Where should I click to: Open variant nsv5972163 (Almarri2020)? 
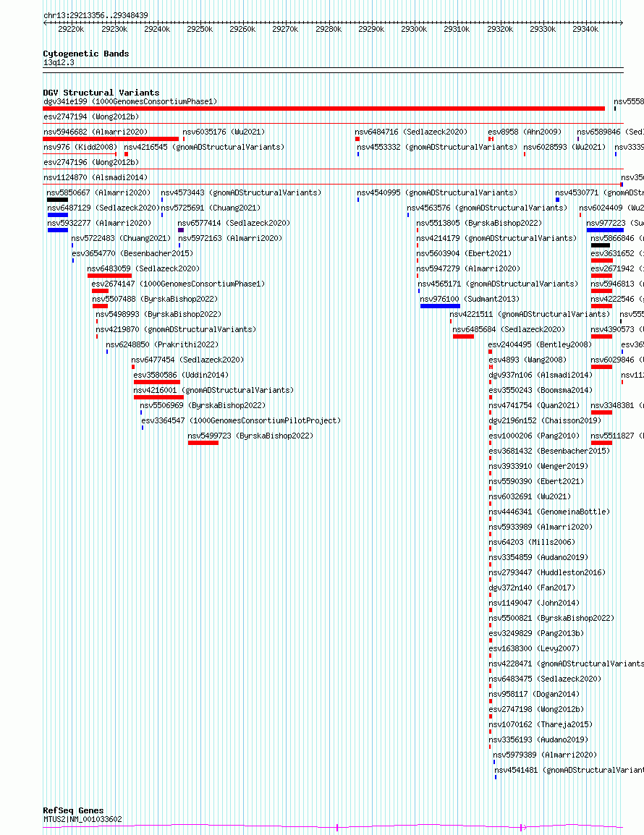tap(230, 238)
